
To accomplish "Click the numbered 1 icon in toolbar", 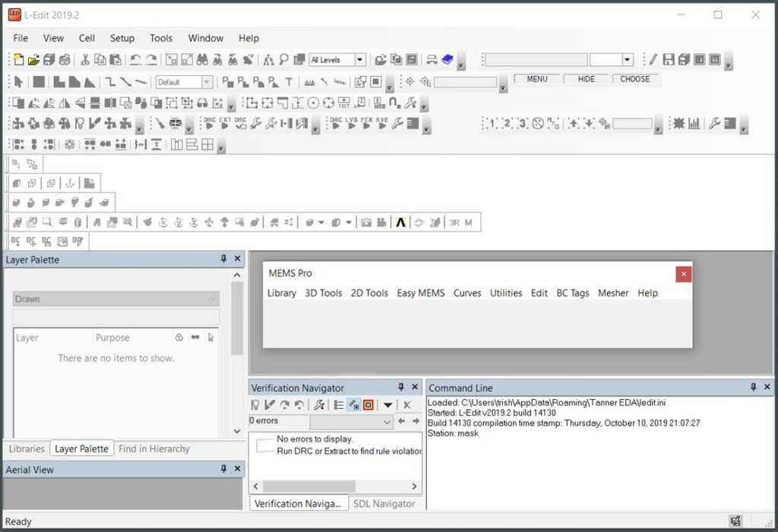I will click(492, 123).
